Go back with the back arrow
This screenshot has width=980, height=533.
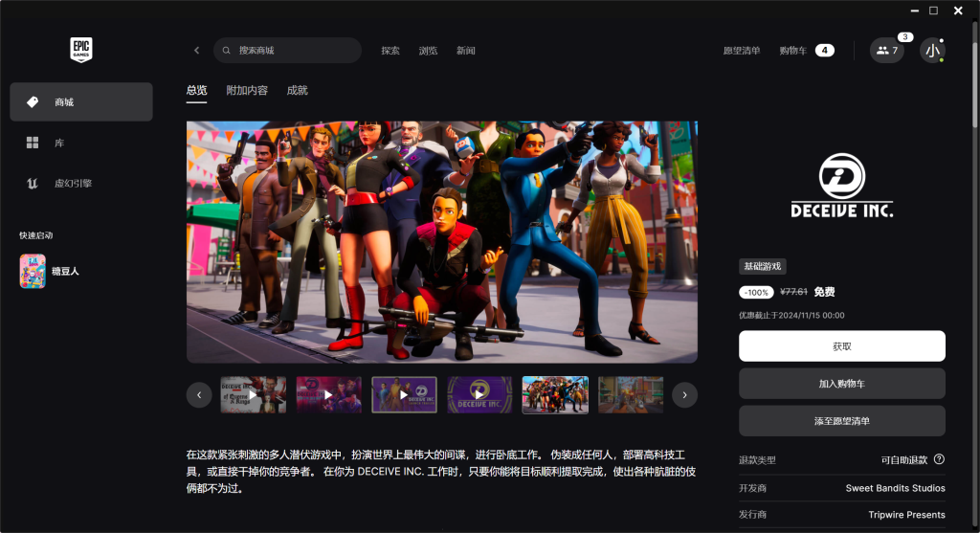[x=196, y=50]
